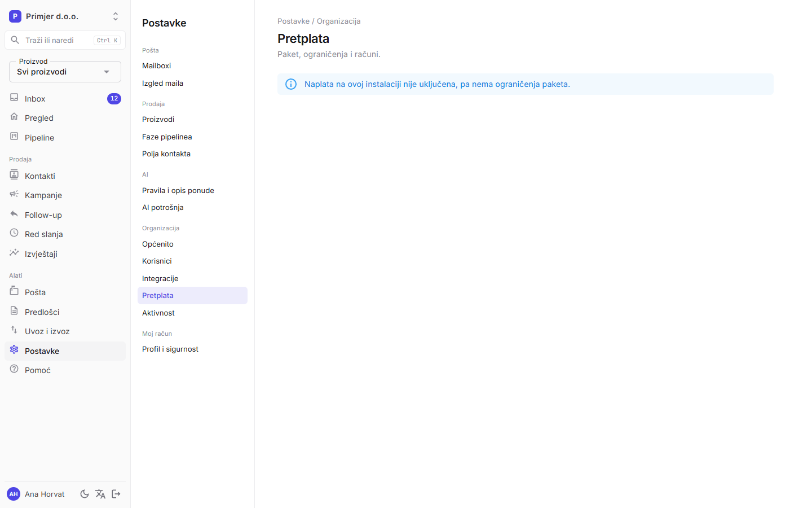This screenshot has height=508, width=812.
Task: Click the Organizacija breadcrumb text
Action: point(338,21)
